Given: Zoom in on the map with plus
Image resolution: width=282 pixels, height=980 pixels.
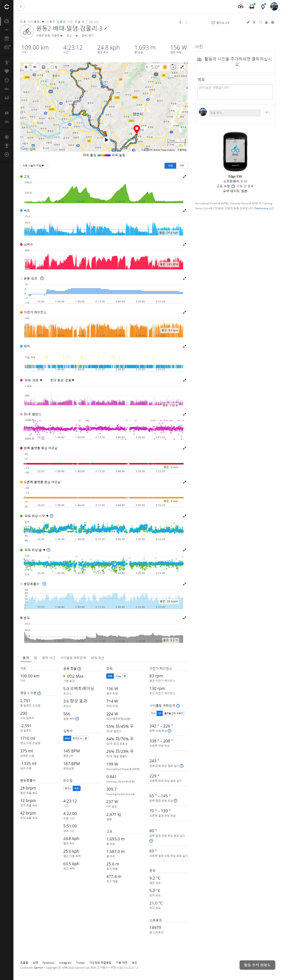Looking at the screenshot, I should (x=26, y=67).
